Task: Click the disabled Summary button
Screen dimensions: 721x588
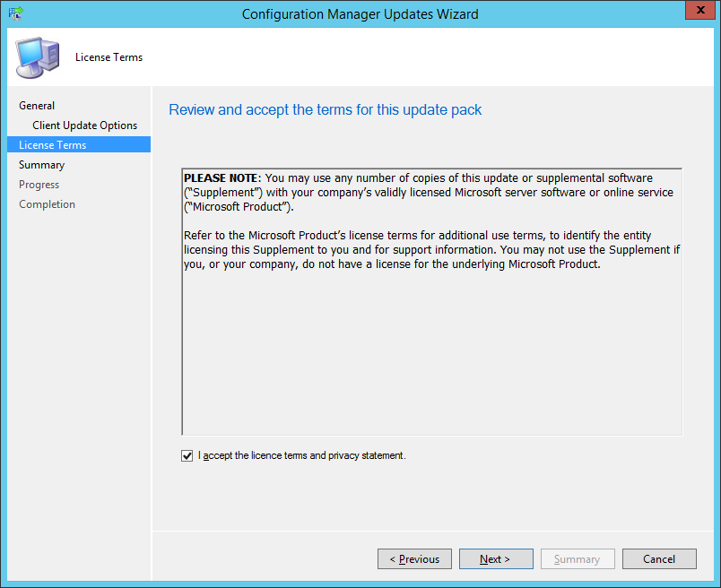Action: pos(578,559)
